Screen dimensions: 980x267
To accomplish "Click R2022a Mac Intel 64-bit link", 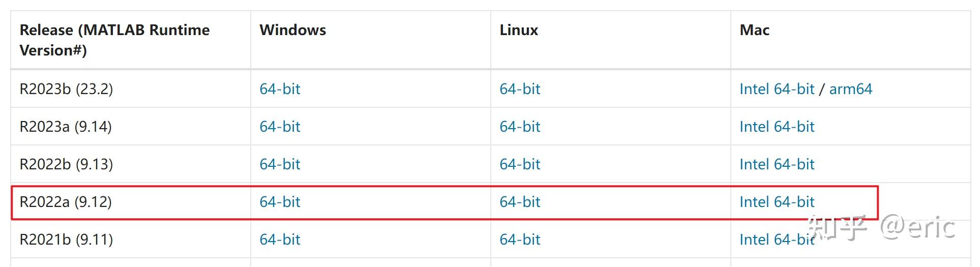I will 777,202.
